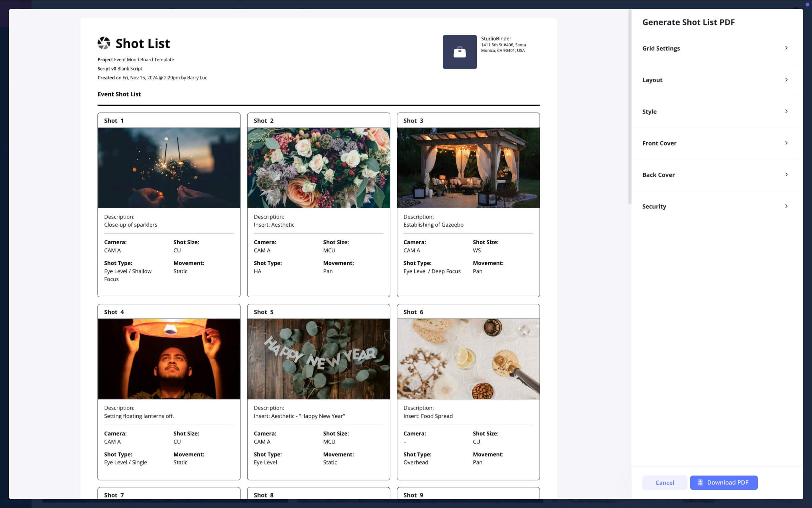Select the Shot 4 lantern thumbnail
The image size is (812, 508).
coord(169,359)
